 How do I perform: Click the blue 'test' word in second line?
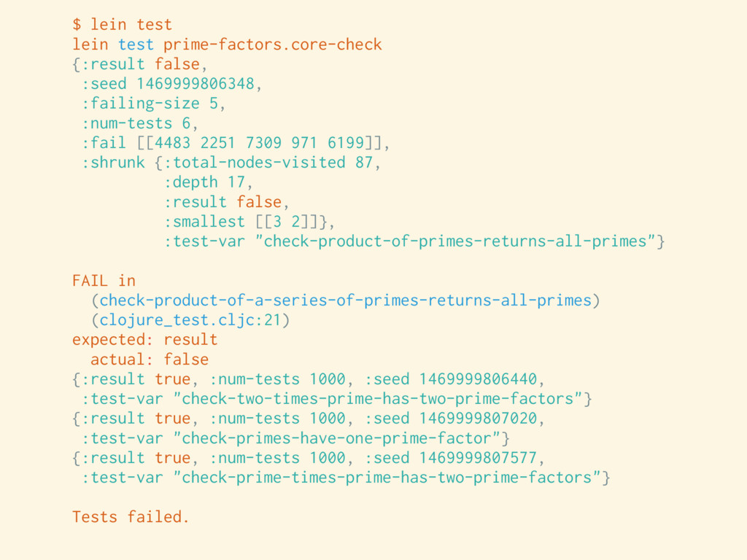(x=136, y=44)
